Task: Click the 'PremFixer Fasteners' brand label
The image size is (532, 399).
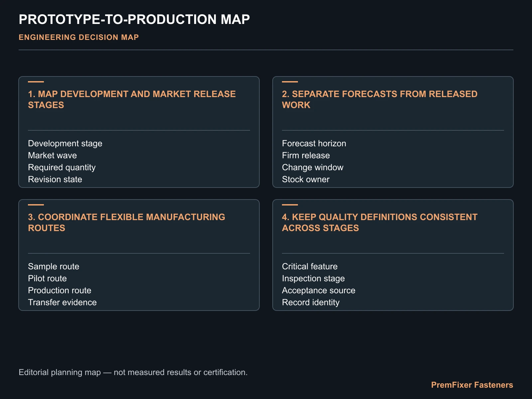Action: [472, 385]
